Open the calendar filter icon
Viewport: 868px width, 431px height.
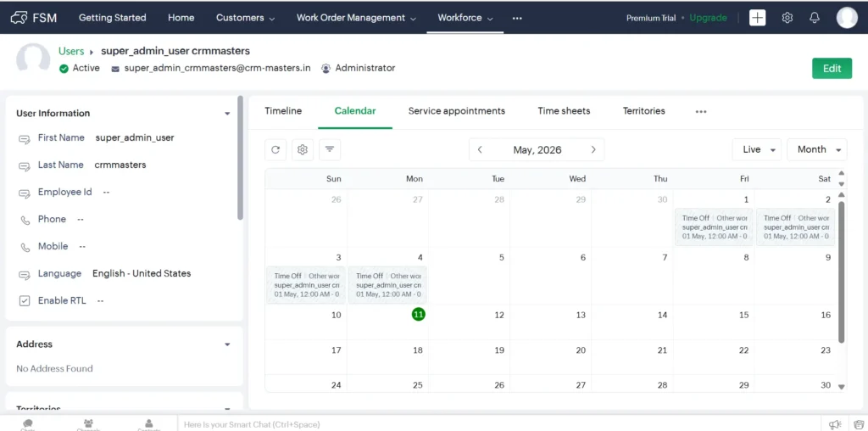pyautogui.click(x=330, y=149)
